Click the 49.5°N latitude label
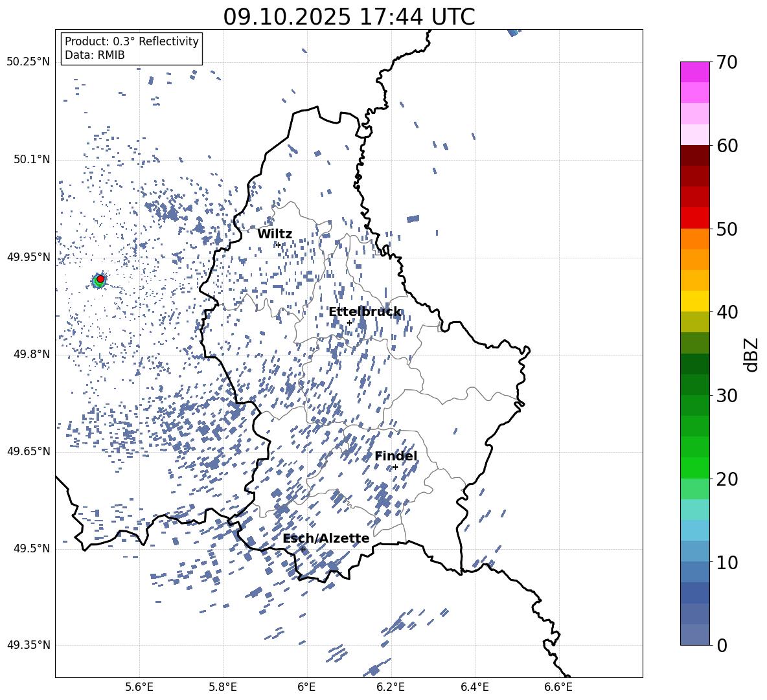This screenshot has height=700, width=767. tap(31, 548)
